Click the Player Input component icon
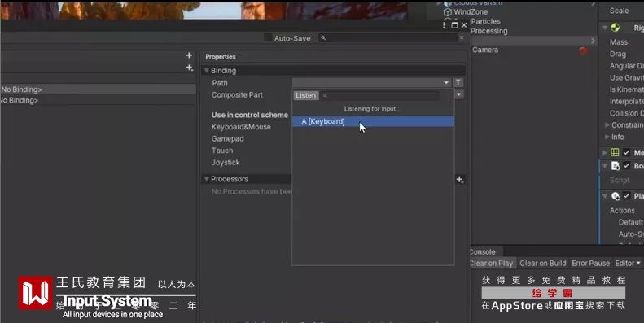Image resolution: width=644 pixels, height=323 pixels. click(x=616, y=196)
